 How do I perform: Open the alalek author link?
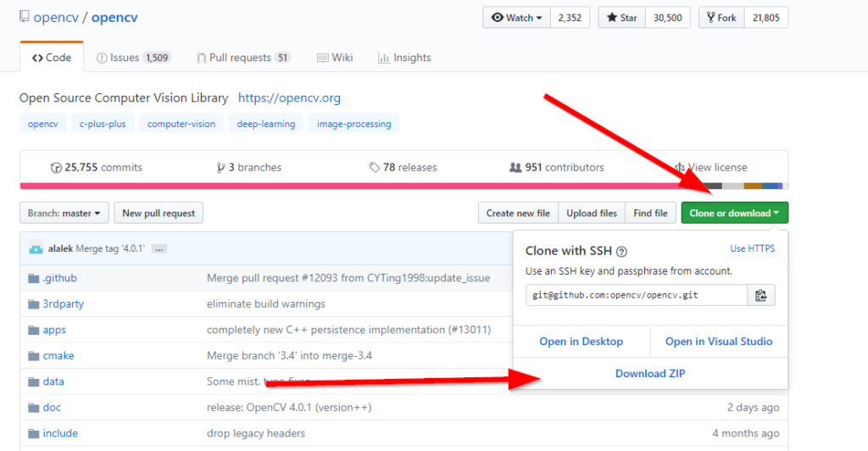[60, 248]
